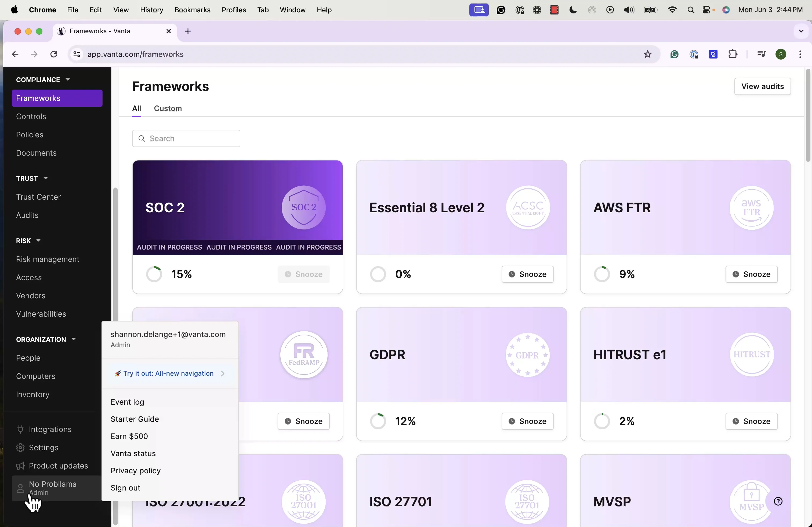Open Risk management in the sidebar
The width and height of the screenshot is (812, 527).
point(48,259)
